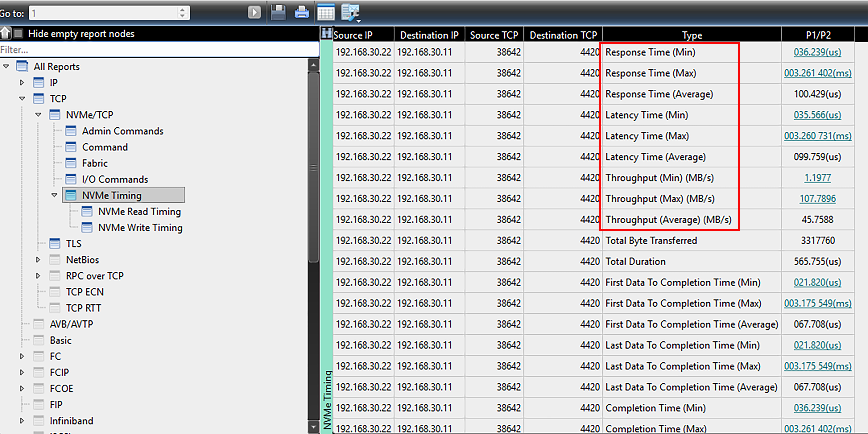The height and width of the screenshot is (434, 868).
Task: Click the Filter text box
Action: [x=159, y=50]
